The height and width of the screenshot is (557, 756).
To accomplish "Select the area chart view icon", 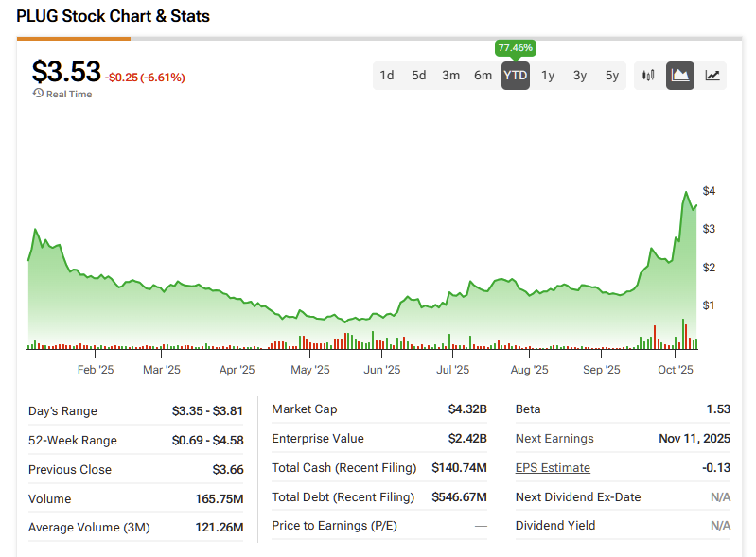I will [679, 76].
